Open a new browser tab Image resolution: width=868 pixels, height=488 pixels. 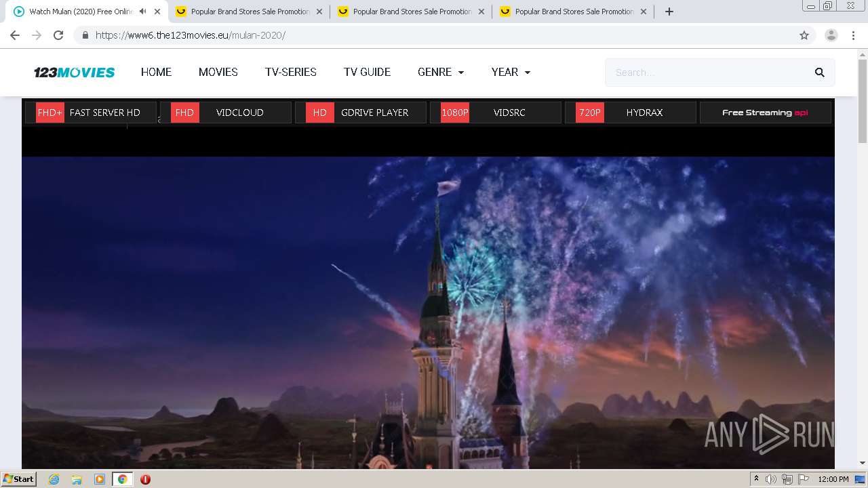pyautogui.click(x=669, y=12)
